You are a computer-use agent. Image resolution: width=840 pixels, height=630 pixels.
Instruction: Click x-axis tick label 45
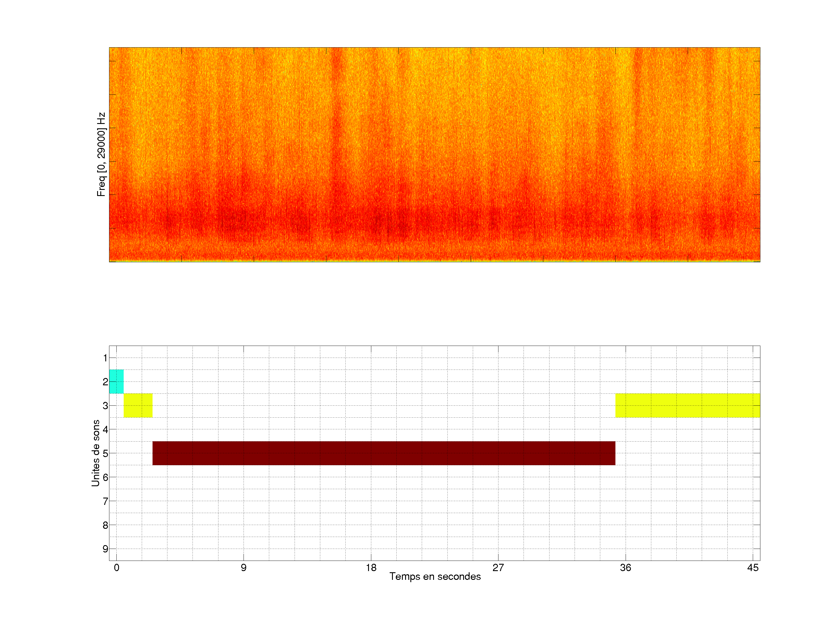click(x=753, y=568)
